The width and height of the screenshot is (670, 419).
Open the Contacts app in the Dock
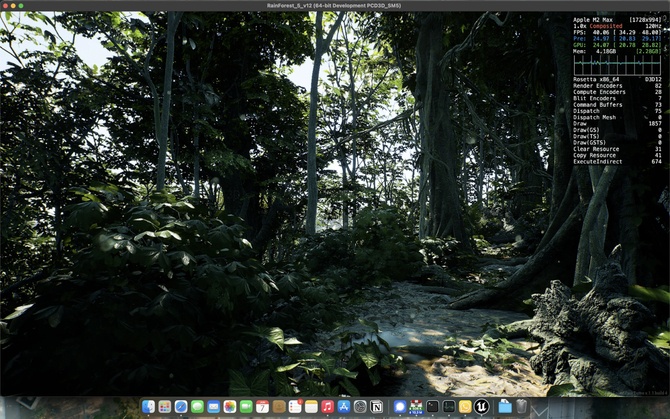[279, 407]
